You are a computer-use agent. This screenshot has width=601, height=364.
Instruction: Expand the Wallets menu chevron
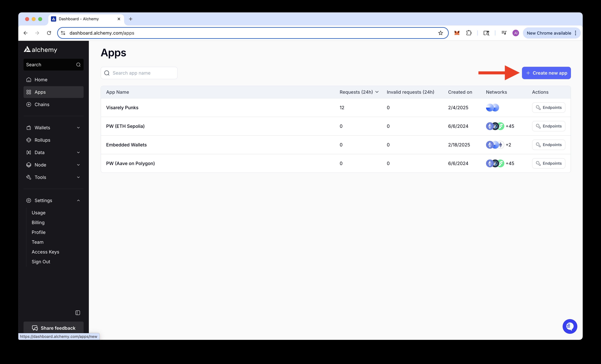coord(78,128)
